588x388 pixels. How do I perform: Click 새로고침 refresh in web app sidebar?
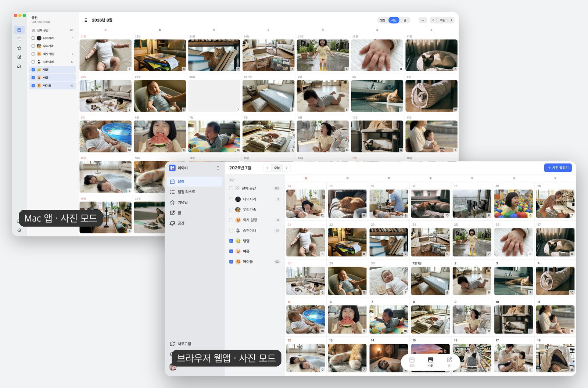(180, 344)
